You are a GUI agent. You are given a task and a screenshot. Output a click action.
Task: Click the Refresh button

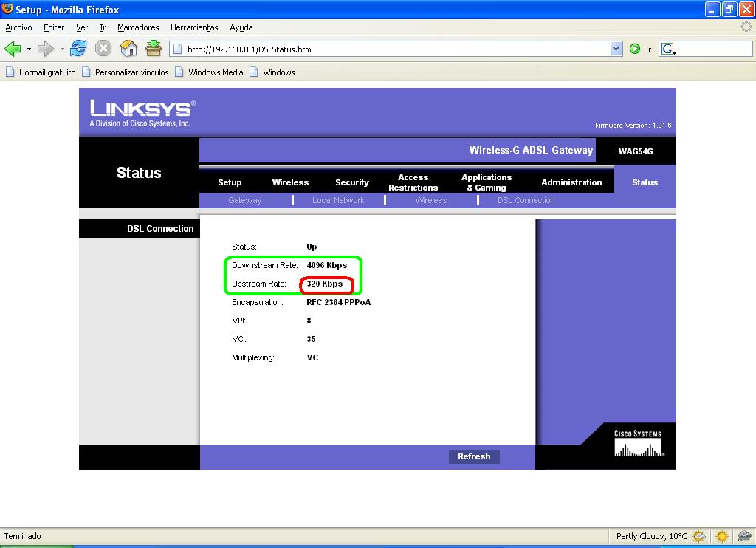click(x=474, y=456)
